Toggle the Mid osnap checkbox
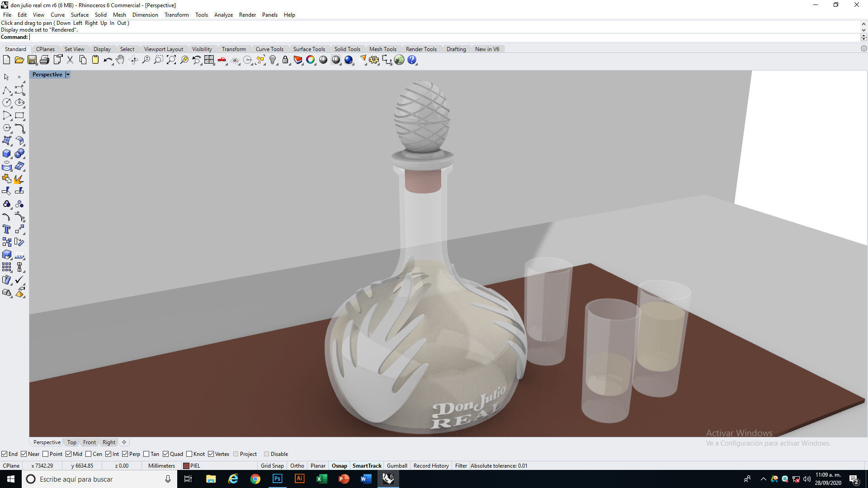 pos(68,454)
